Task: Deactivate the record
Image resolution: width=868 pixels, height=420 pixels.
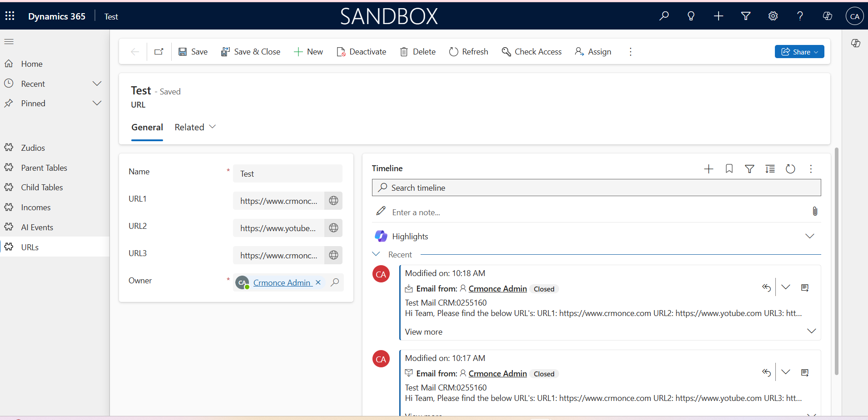Action: (x=362, y=52)
